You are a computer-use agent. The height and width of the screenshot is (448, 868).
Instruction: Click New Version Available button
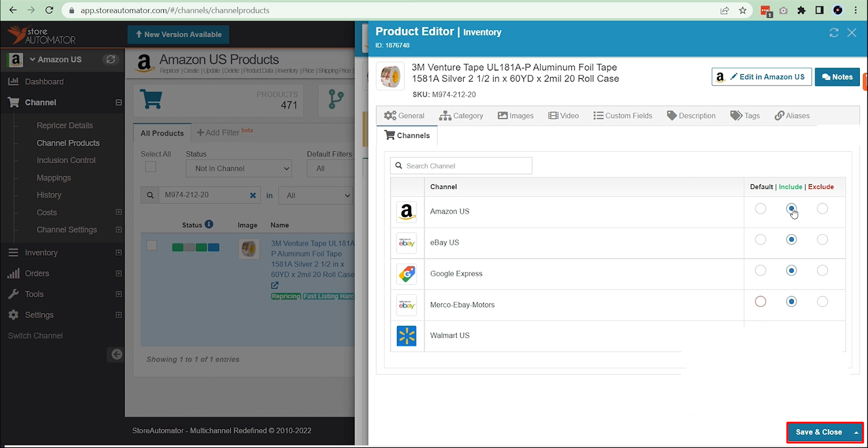178,35
